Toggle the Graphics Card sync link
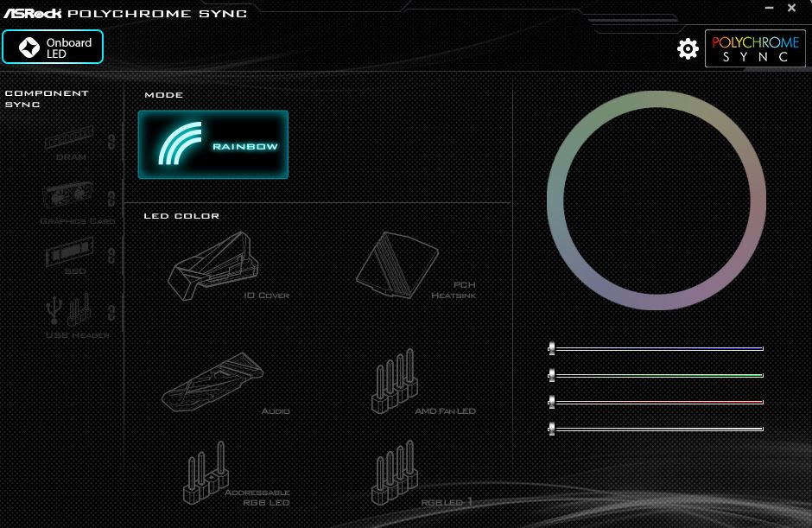Image resolution: width=812 pixels, height=528 pixels. [x=111, y=199]
